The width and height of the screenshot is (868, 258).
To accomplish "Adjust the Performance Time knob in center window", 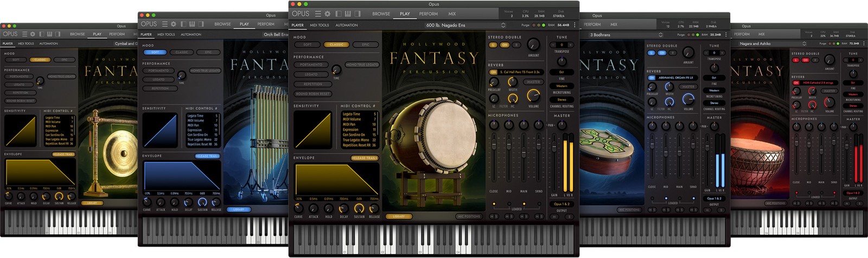I will (336, 69).
